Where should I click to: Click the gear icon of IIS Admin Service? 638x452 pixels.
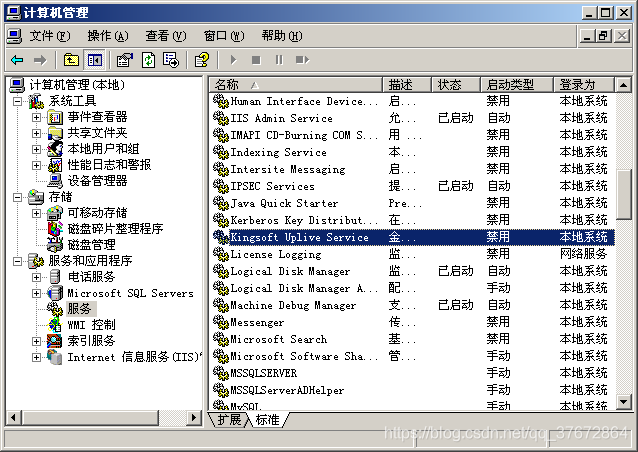click(221, 118)
